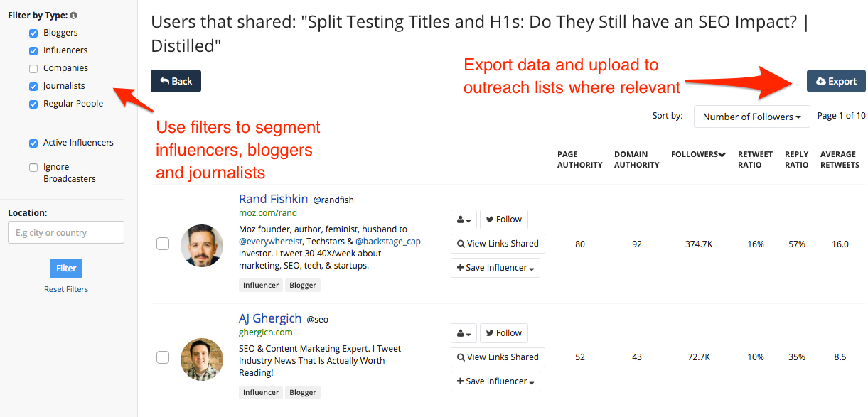
Task: Click Reset Filters link
Action: click(x=66, y=289)
